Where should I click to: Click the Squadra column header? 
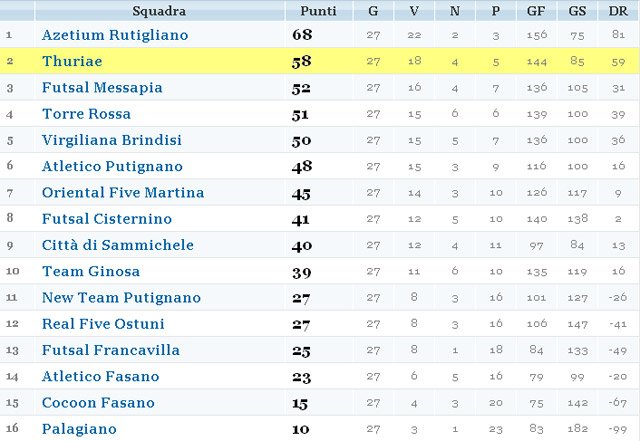(x=158, y=11)
